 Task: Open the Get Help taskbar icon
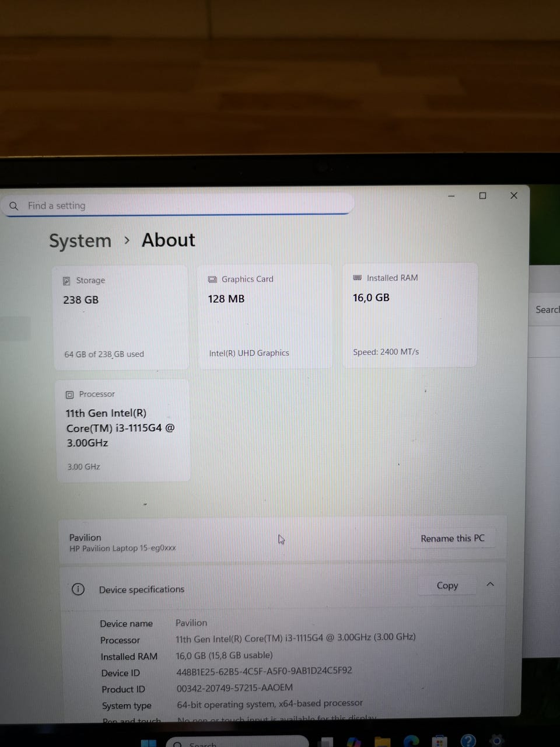tap(468, 741)
